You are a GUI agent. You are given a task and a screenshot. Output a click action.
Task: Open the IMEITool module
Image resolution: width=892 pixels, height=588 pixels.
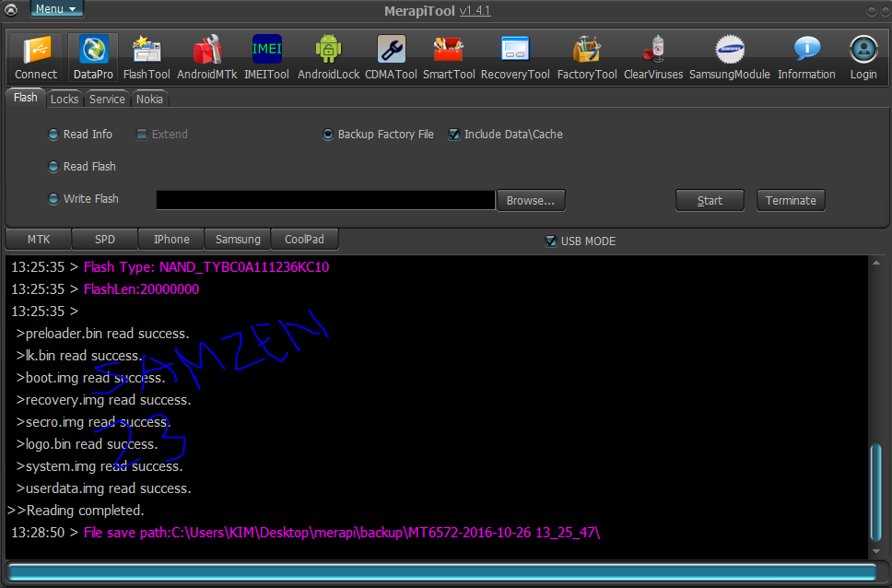click(x=266, y=57)
